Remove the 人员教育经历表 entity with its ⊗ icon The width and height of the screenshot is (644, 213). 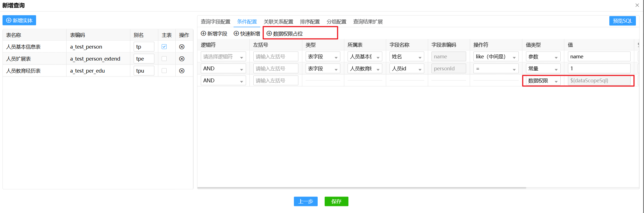(x=182, y=71)
